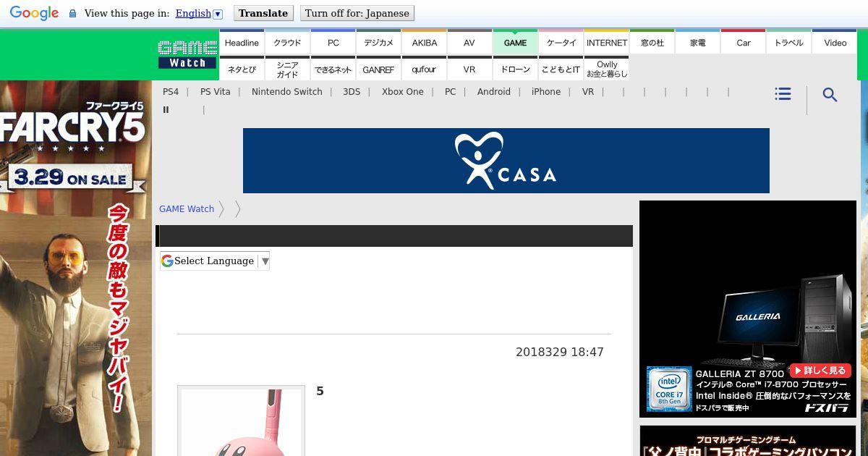Open the INTERNET tab

606,43
